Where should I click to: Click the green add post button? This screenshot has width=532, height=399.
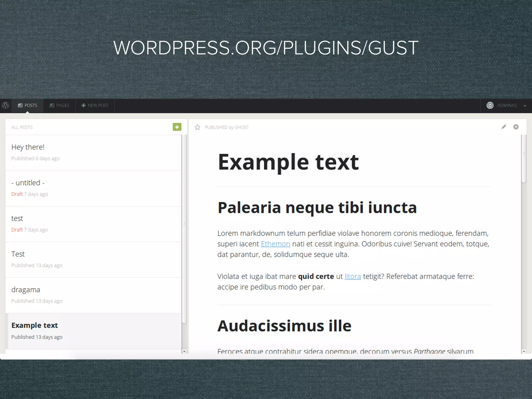click(x=177, y=127)
